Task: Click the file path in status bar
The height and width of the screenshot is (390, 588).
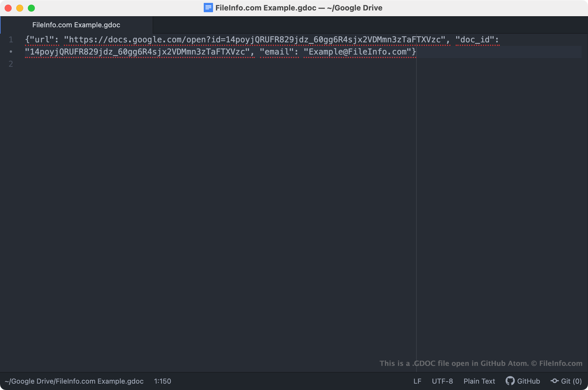Action: point(74,381)
